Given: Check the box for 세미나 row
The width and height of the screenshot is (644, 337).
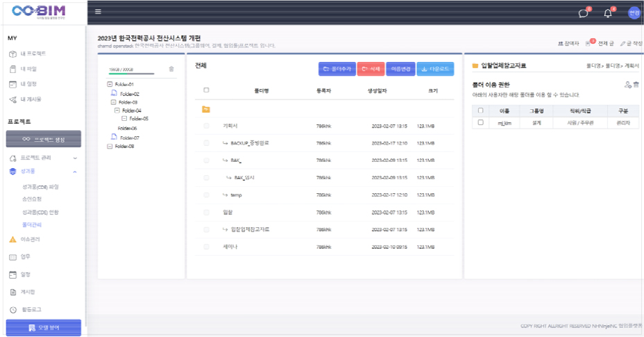Looking at the screenshot, I should [206, 247].
